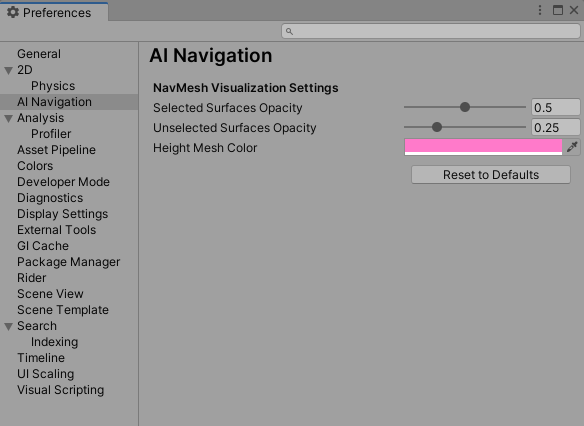
Task: Click the Unselected Surfaces Opacity slider handle
Action: (x=437, y=127)
